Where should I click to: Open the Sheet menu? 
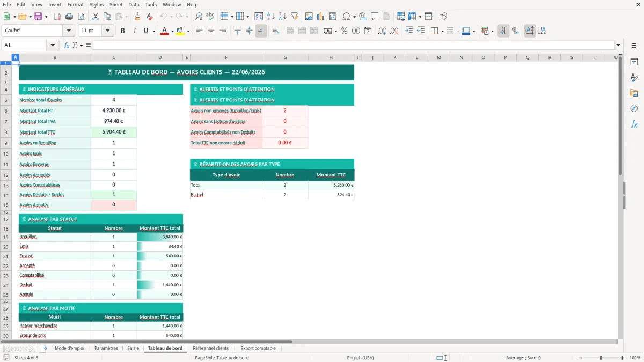pyautogui.click(x=116, y=4)
